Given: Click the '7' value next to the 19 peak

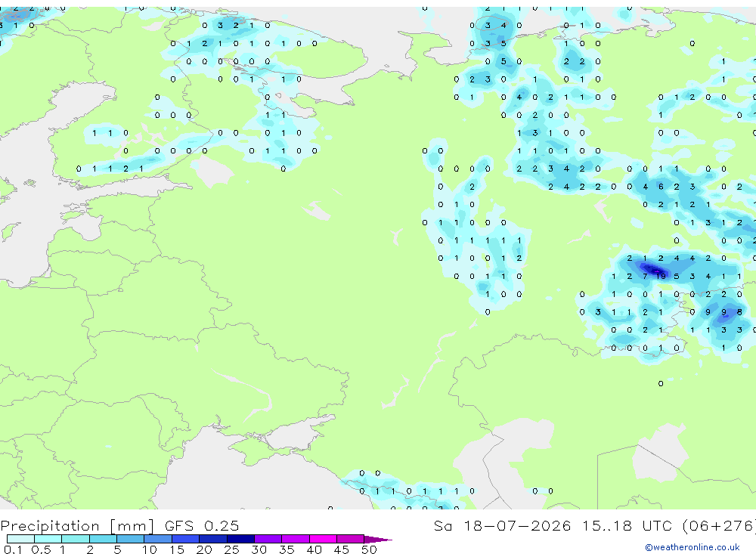Looking at the screenshot, I should point(645,277).
